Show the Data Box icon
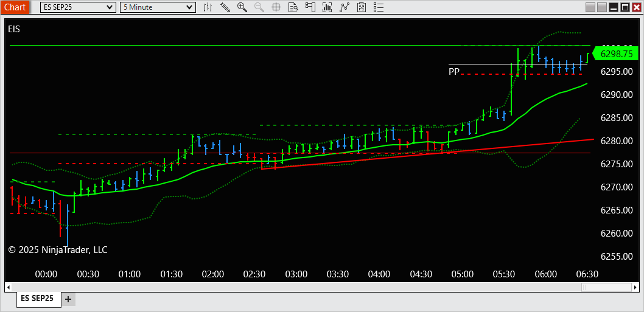 click(x=293, y=7)
